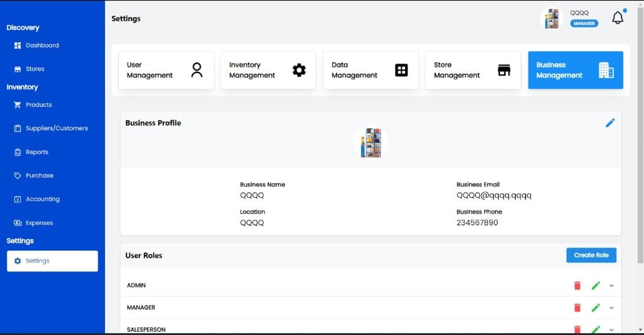Select Settings in the sidebar
This screenshot has width=644, height=335.
click(x=52, y=261)
